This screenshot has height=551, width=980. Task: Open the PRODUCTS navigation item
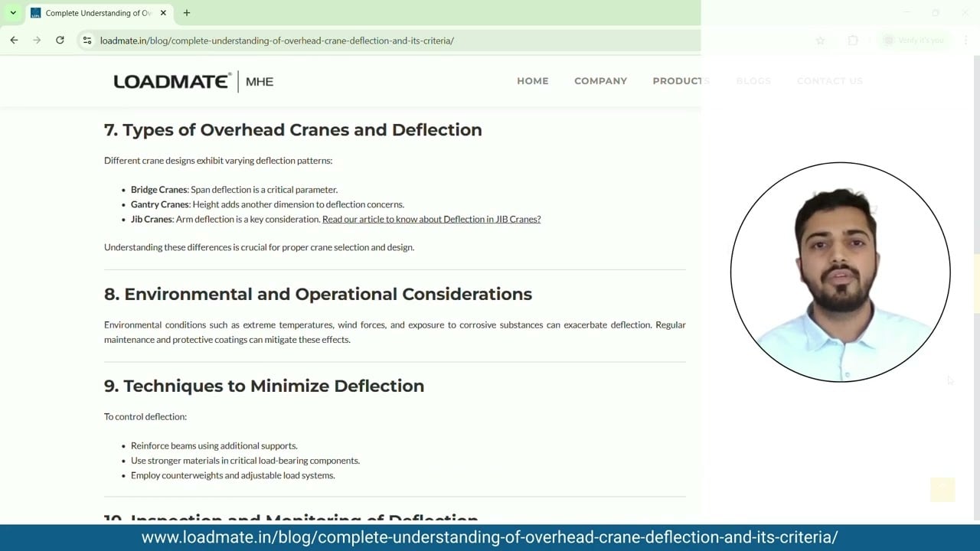pos(681,81)
